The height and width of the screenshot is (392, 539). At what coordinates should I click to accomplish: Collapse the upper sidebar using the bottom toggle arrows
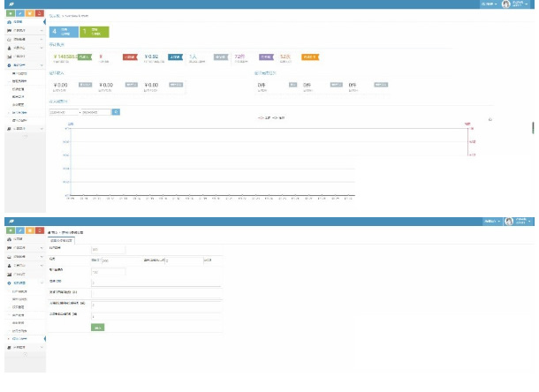point(23,135)
